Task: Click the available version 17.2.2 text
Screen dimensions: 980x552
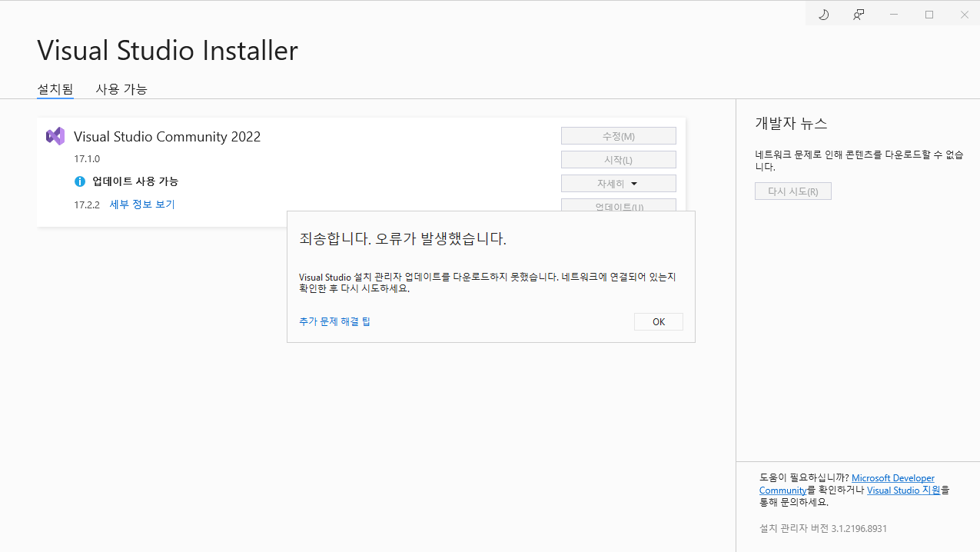Action: (87, 205)
